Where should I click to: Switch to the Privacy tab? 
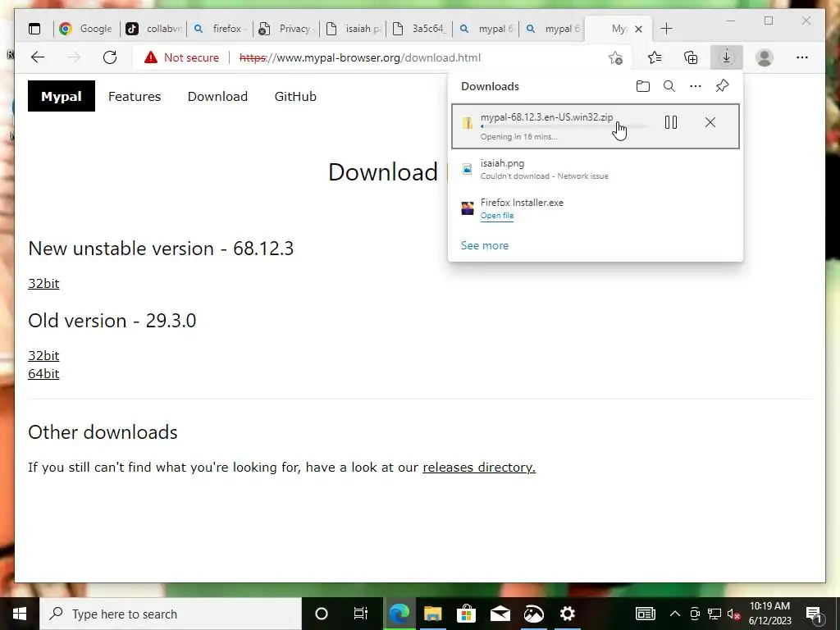pos(286,29)
